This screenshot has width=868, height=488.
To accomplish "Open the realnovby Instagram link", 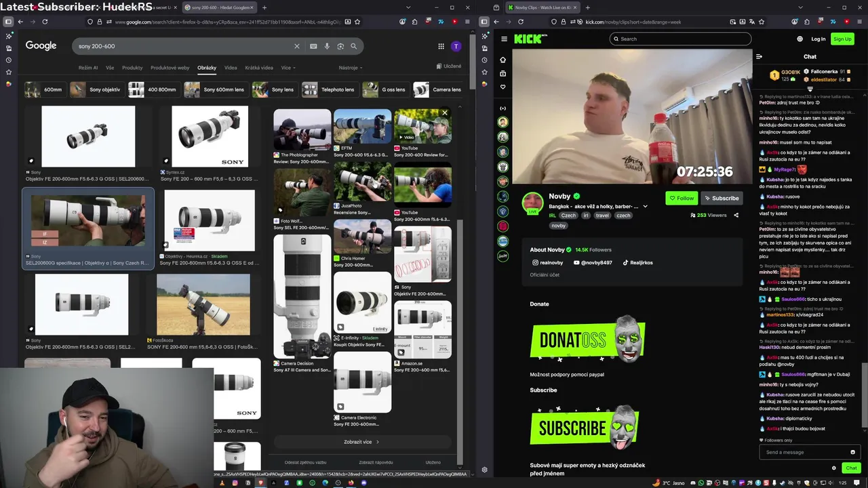I will click(x=548, y=262).
